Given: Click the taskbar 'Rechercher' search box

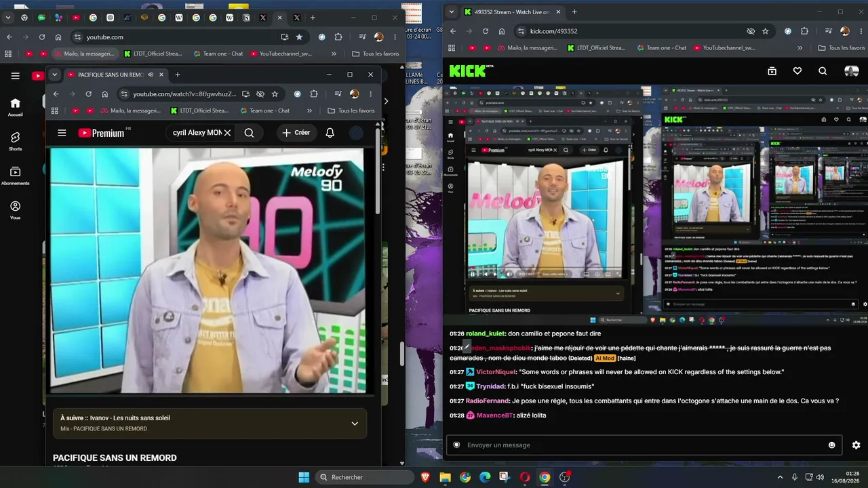Looking at the screenshot, I should pyautogui.click(x=366, y=477).
